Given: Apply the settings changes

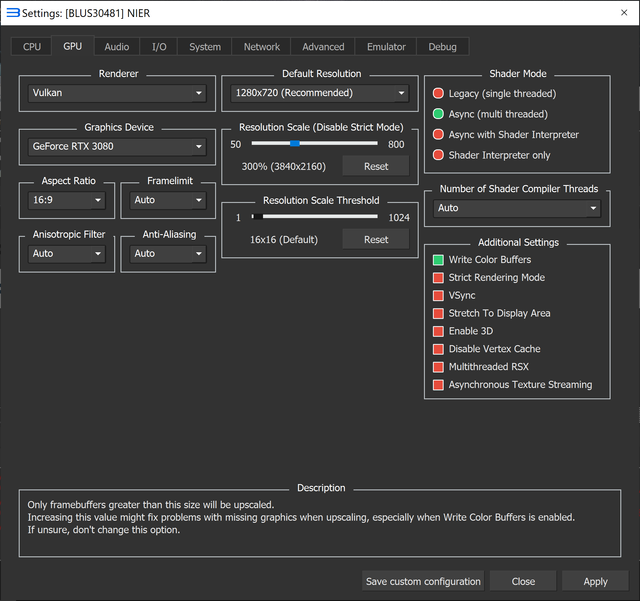Looking at the screenshot, I should [x=595, y=581].
